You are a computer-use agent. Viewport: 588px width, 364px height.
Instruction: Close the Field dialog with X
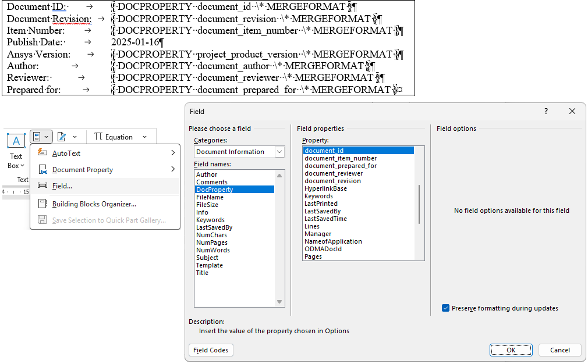(572, 111)
